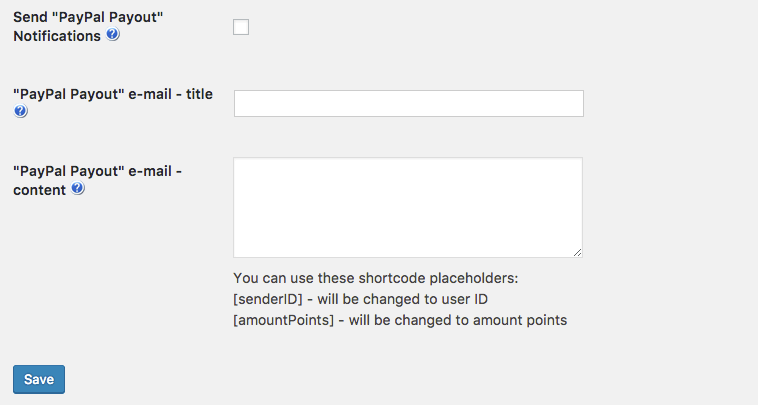Click help icon next to content label
This screenshot has height=405, width=758.
tap(78, 188)
